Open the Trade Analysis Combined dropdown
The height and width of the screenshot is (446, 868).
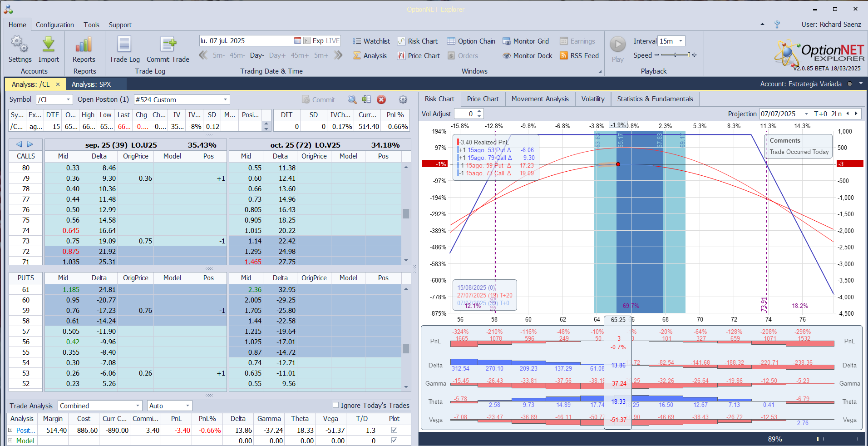[x=138, y=406]
